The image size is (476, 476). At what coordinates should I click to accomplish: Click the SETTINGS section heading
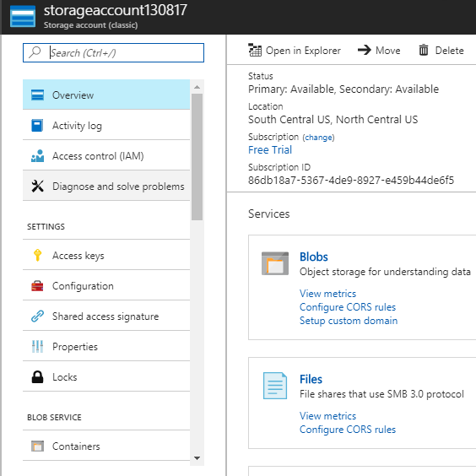(x=46, y=226)
